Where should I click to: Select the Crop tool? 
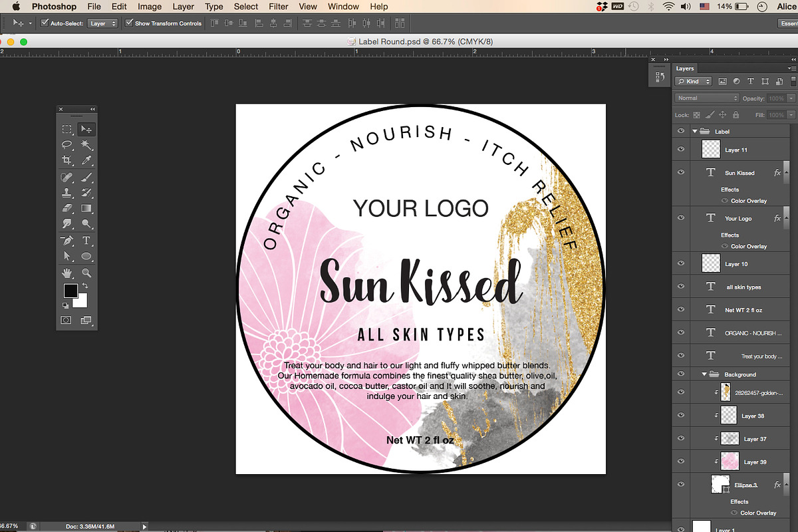pos(67,160)
